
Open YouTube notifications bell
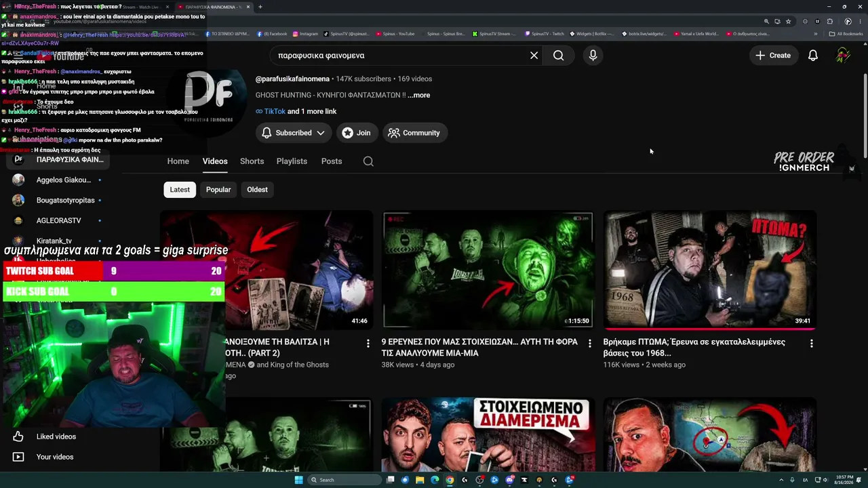click(x=812, y=56)
